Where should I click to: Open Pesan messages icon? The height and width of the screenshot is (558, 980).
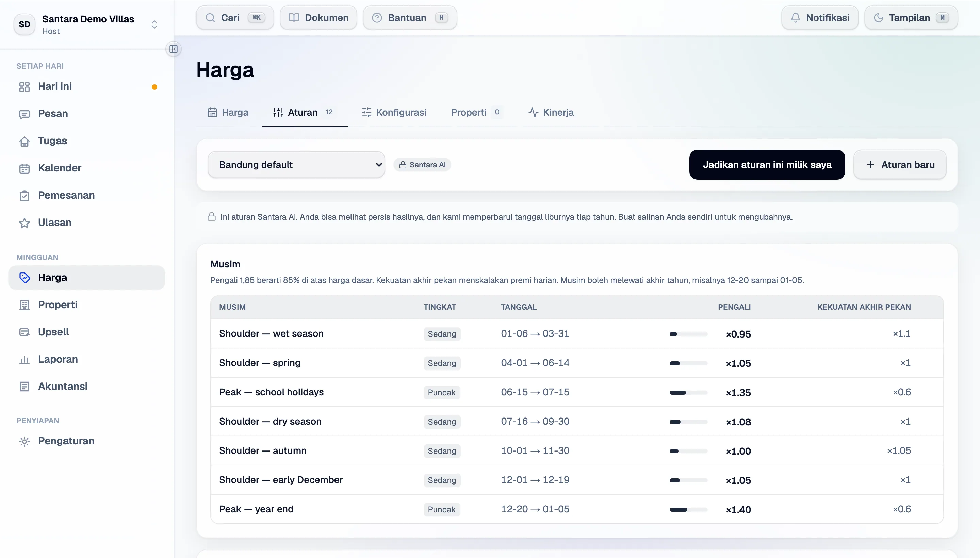(24, 114)
